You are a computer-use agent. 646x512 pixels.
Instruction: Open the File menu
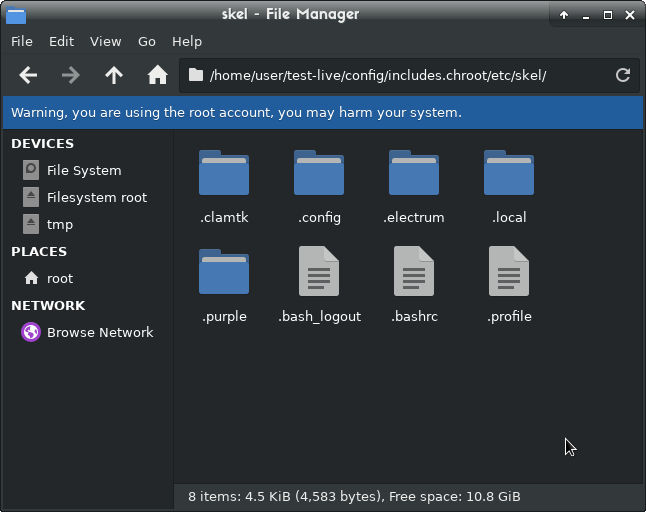(x=22, y=42)
